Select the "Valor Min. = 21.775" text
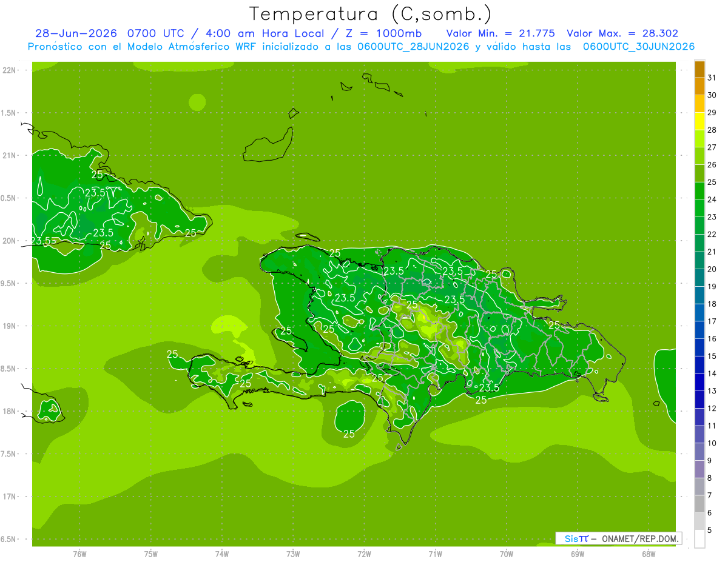Screen dimensions: 728x562 point(500,33)
